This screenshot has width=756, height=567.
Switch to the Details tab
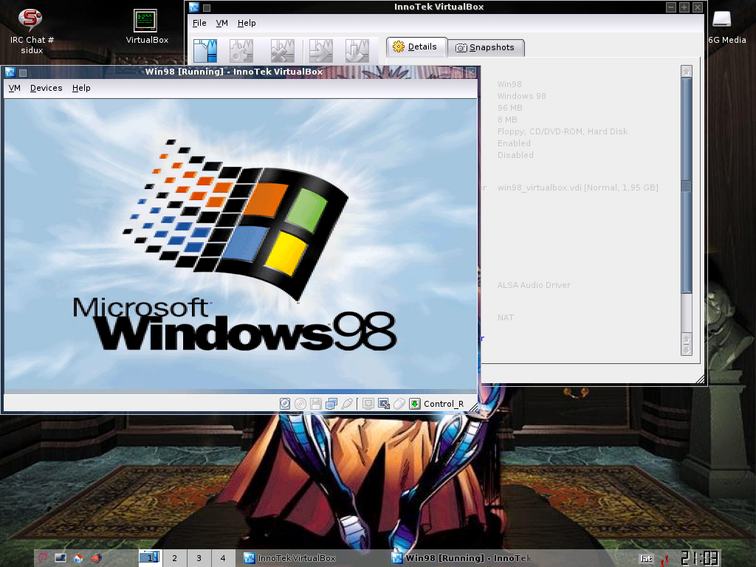(x=416, y=47)
